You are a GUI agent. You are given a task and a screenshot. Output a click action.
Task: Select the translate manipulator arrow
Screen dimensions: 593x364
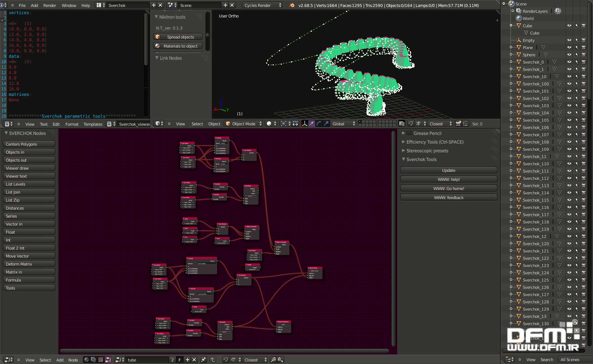click(312, 124)
